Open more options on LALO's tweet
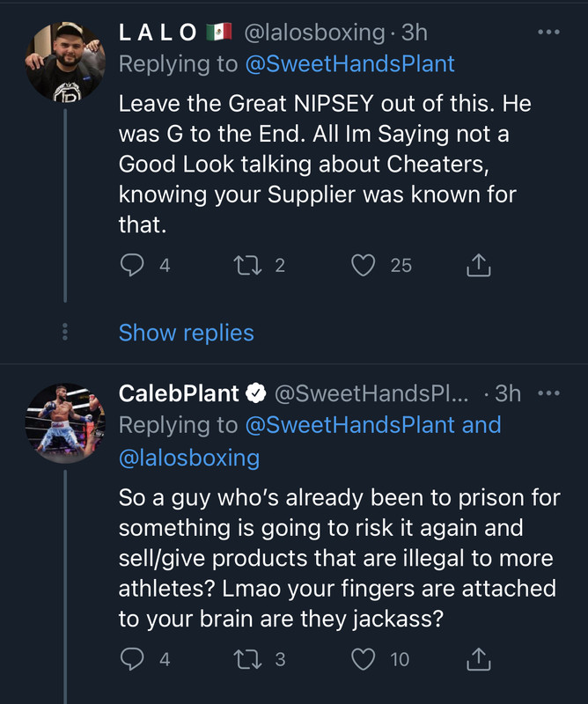The width and height of the screenshot is (588, 704). pos(548,33)
